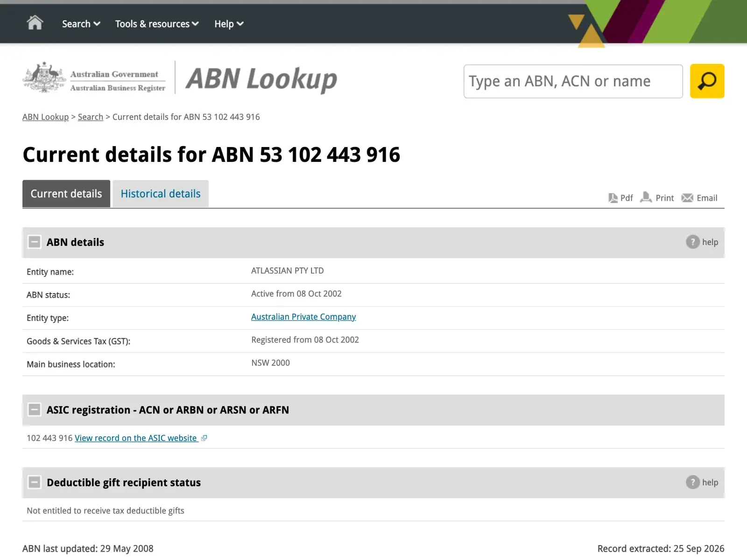Click the page heading Current details for ABN
Viewport: 747px width, 560px height.
[x=211, y=154]
